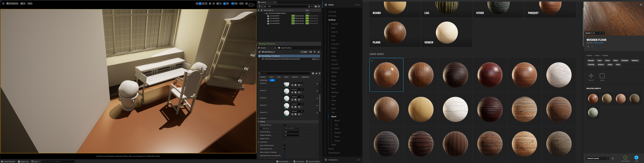Focus the Details search field
The image size is (644, 163).
(284, 73)
